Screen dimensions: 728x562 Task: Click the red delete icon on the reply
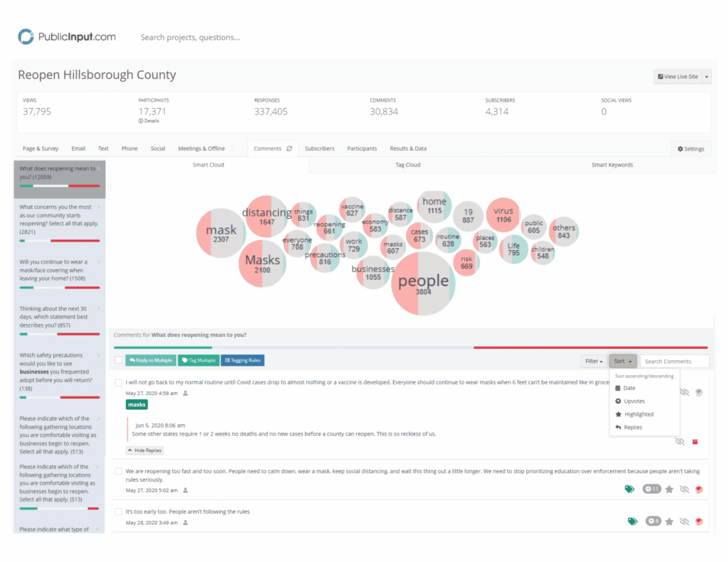tap(695, 442)
